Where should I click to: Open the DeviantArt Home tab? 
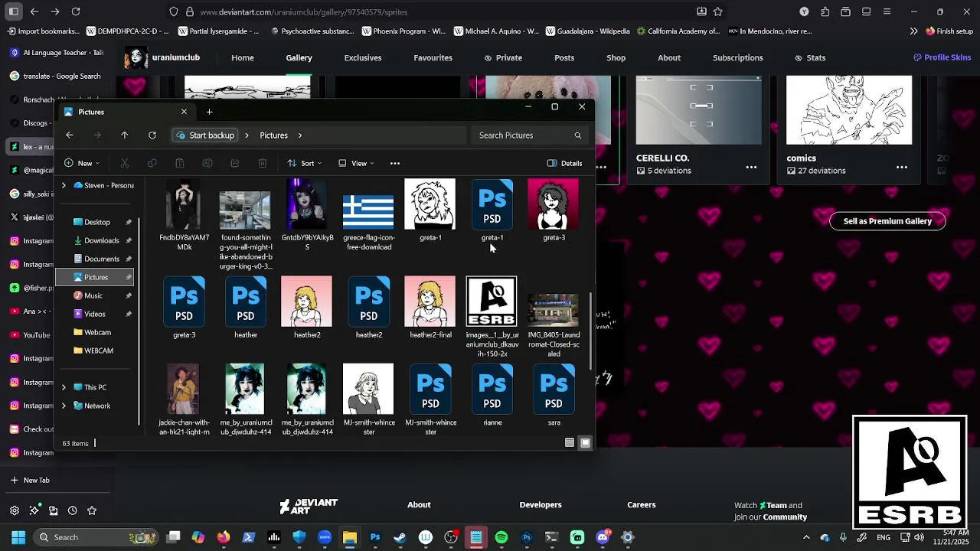click(243, 57)
